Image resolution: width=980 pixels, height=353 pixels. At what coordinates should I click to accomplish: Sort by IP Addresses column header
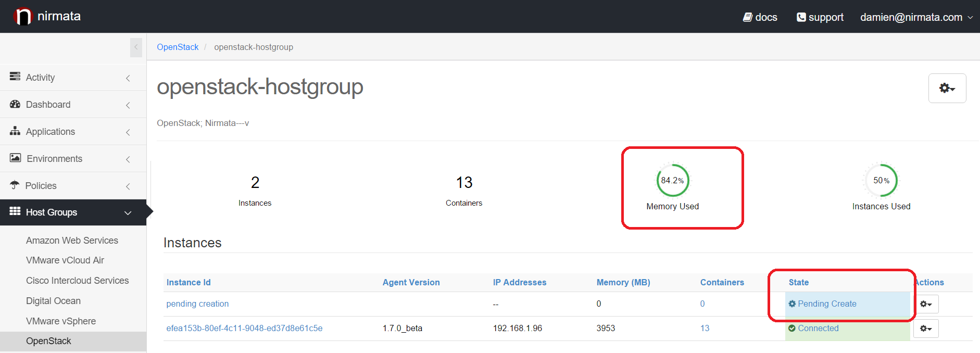tap(520, 282)
